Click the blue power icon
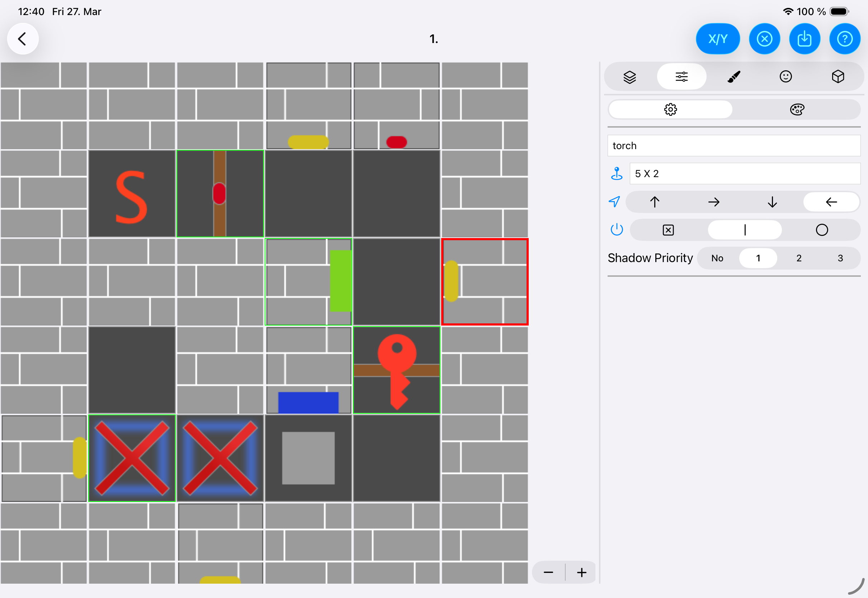 point(616,230)
